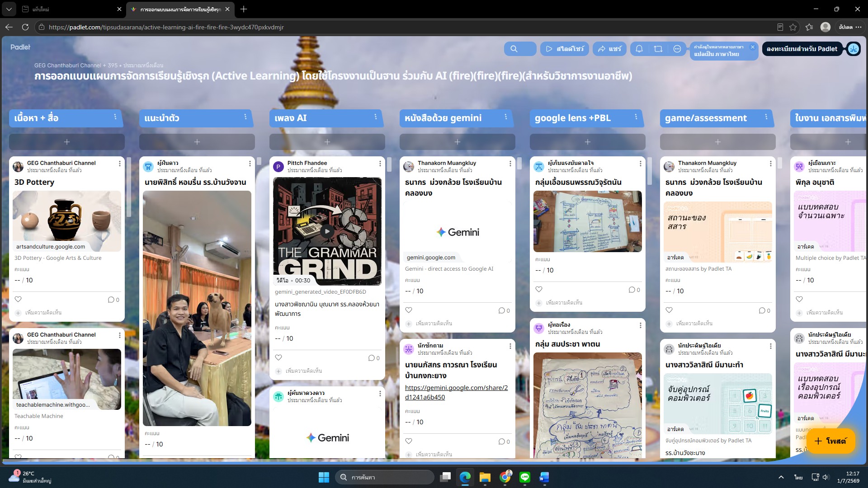Screen dimensions: 868x488
Task: Open File Explorer from the taskbar
Action: [485, 477]
